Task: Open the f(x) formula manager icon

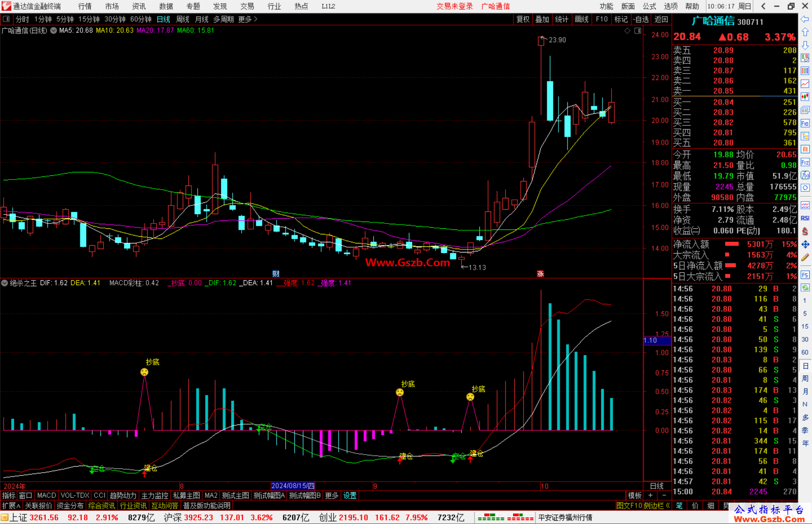Action: [805, 175]
